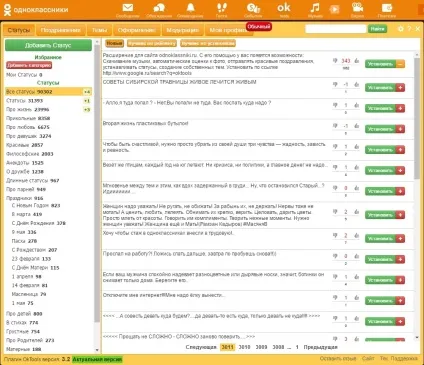
Task: Go to page 3010
Action: coord(244,347)
